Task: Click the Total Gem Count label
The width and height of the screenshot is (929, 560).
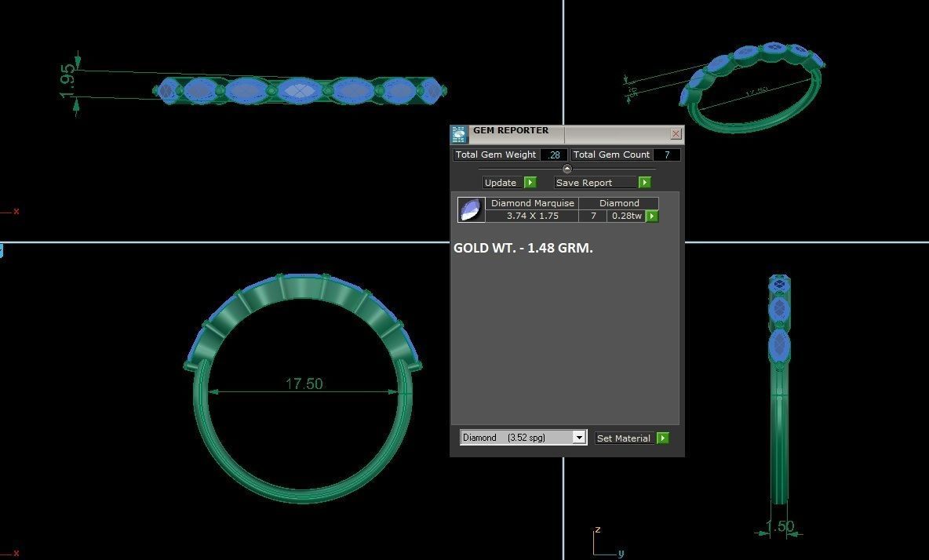Action: pos(611,155)
